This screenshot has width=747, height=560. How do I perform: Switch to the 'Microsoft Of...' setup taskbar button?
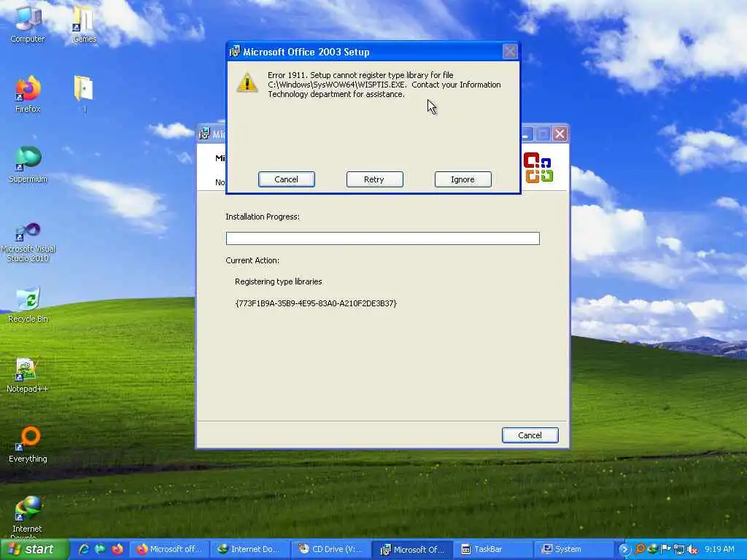point(412,550)
